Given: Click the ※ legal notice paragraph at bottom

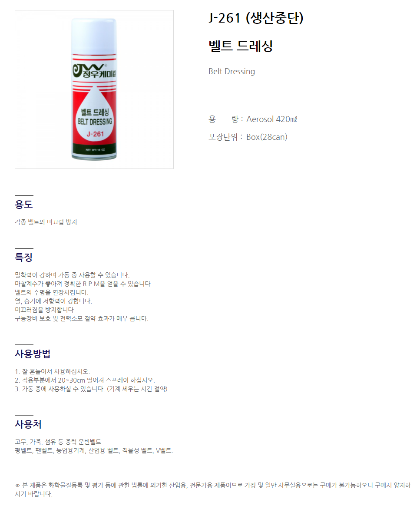Looking at the screenshot, I should [x=213, y=489].
